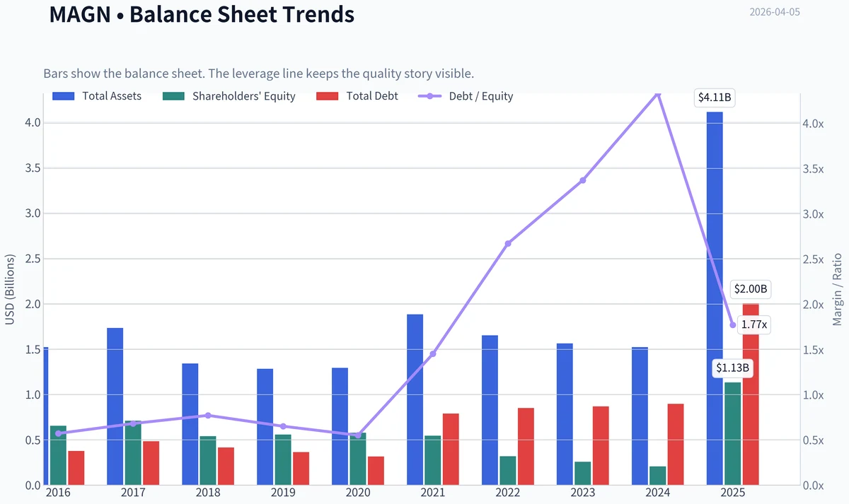This screenshot has height=504, width=849.
Task: Toggle the Debt / Equity legend entry
Action: click(x=466, y=96)
